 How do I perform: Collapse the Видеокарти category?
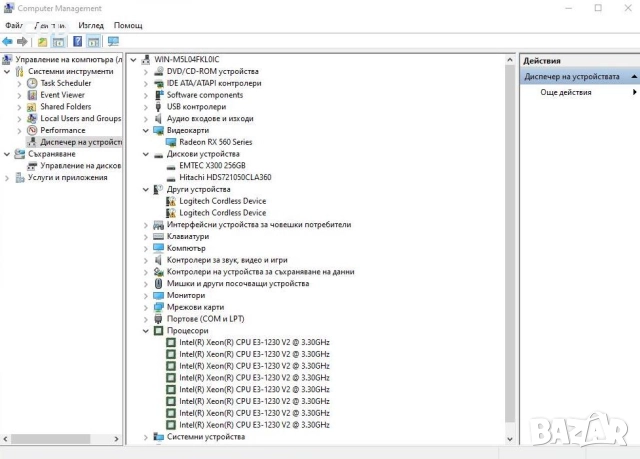click(146, 130)
